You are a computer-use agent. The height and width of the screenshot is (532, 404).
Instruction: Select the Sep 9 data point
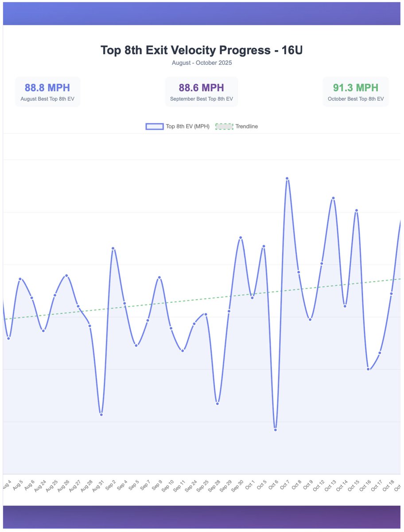159,278
